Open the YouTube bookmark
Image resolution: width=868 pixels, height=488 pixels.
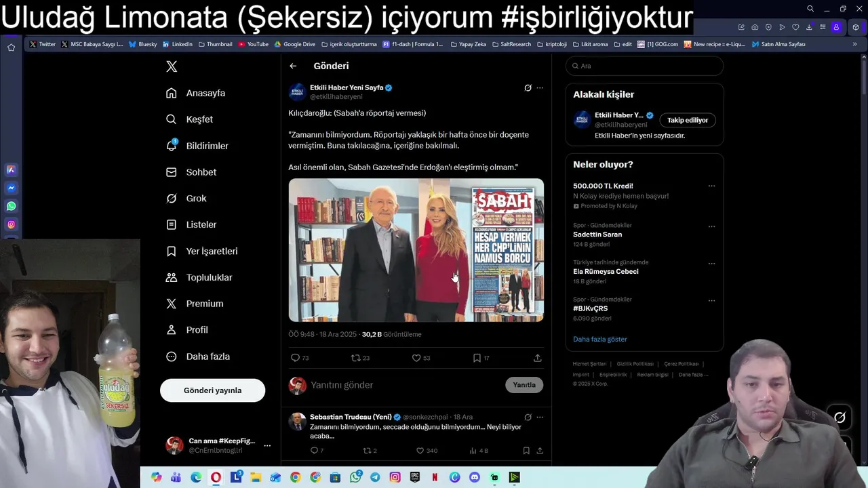point(253,44)
